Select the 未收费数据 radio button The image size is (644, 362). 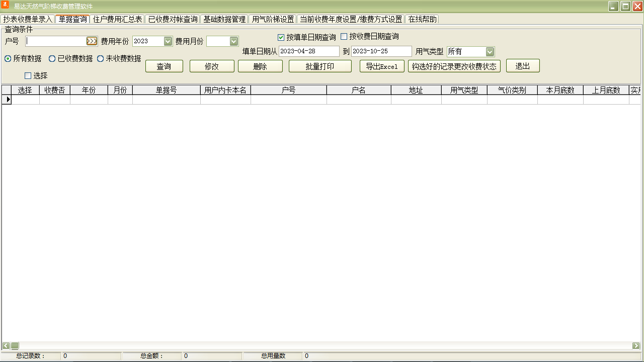101,59
